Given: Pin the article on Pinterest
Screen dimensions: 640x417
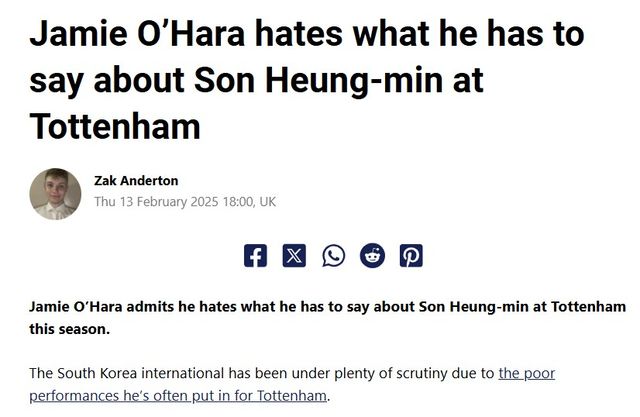Looking at the screenshot, I should pos(411,255).
